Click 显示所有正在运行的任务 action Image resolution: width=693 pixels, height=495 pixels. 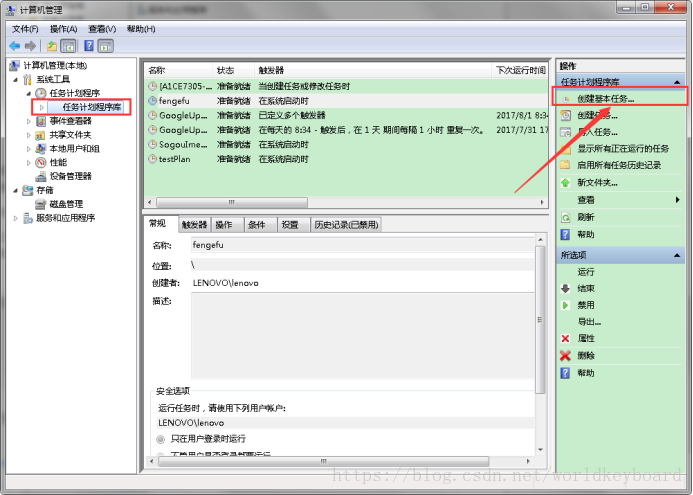pos(623,148)
